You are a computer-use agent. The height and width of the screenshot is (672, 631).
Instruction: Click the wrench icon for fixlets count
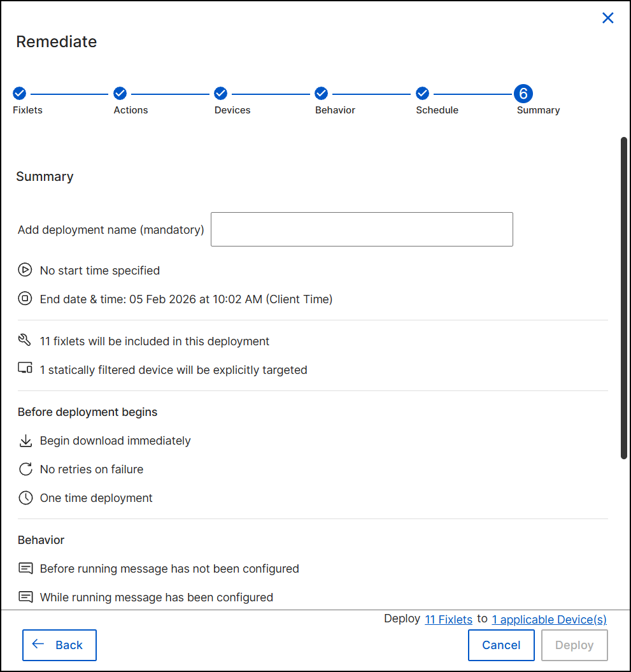25,341
